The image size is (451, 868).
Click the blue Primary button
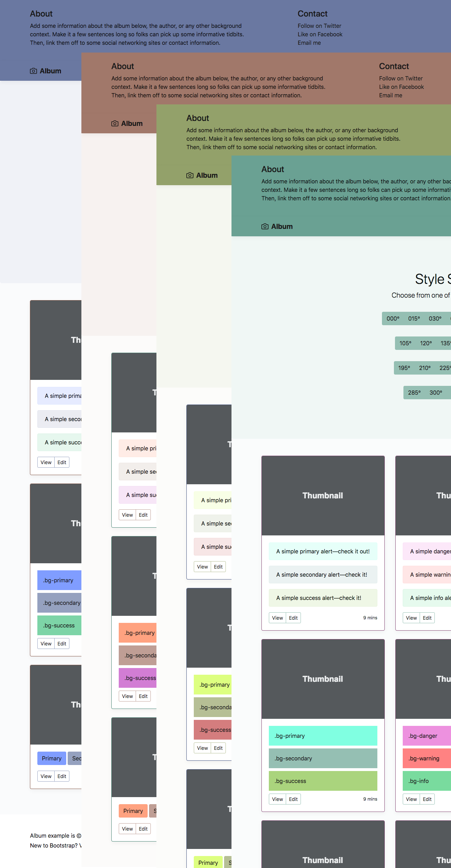[51, 758]
